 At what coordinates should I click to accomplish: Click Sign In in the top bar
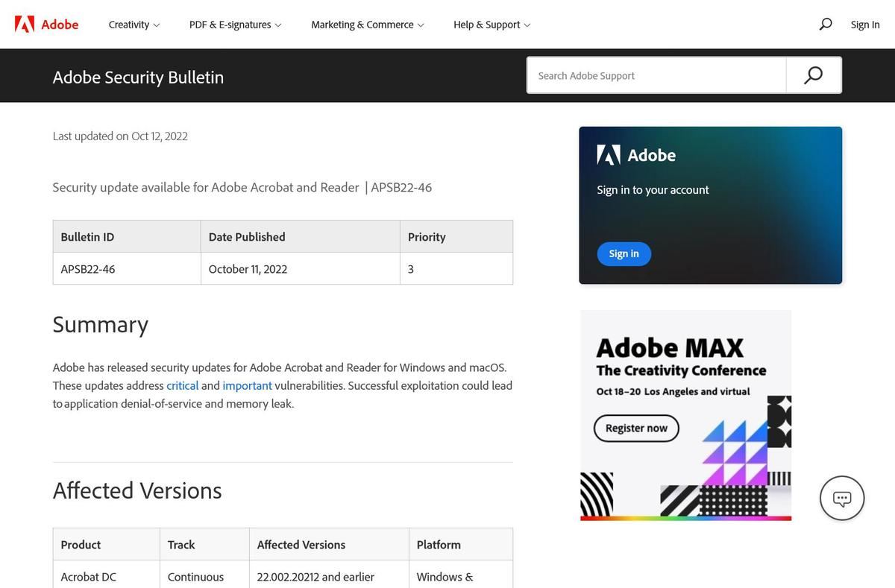(x=865, y=25)
